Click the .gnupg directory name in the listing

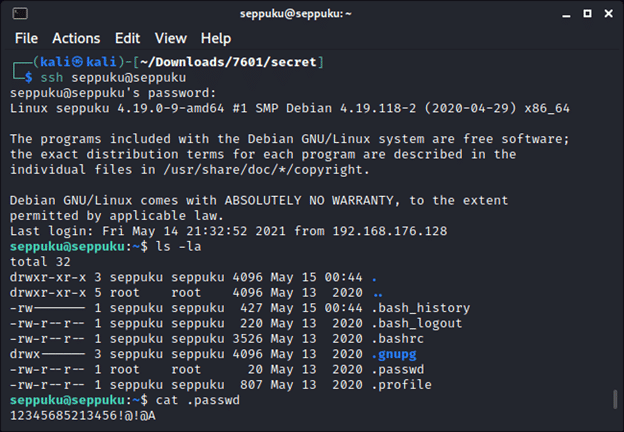[396, 354]
